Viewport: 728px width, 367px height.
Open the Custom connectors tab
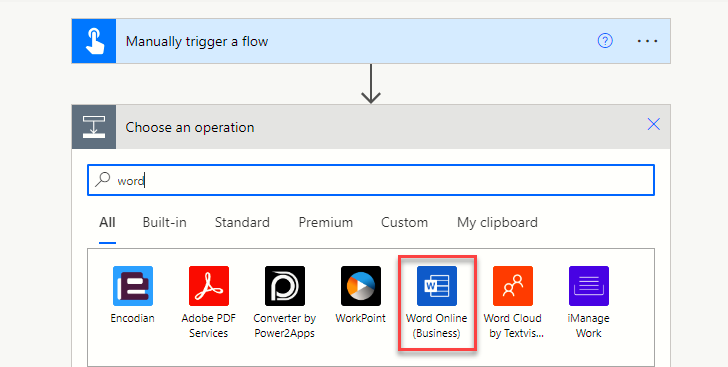(404, 223)
